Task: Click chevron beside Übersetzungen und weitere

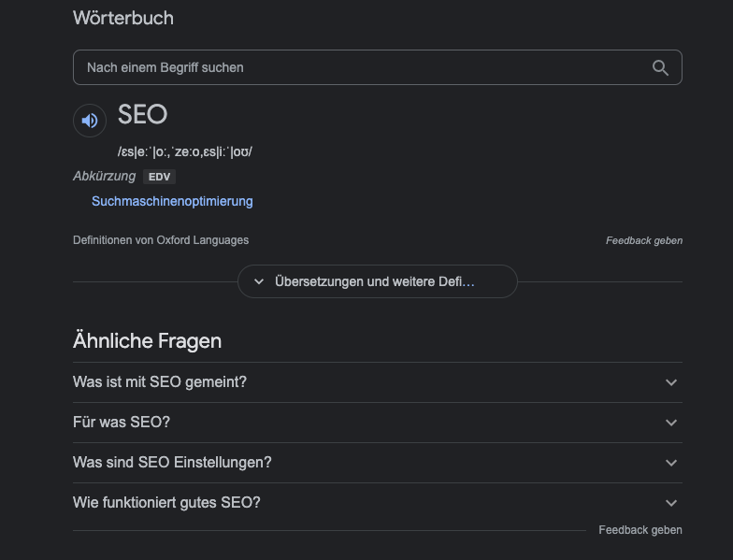Action: (x=258, y=281)
